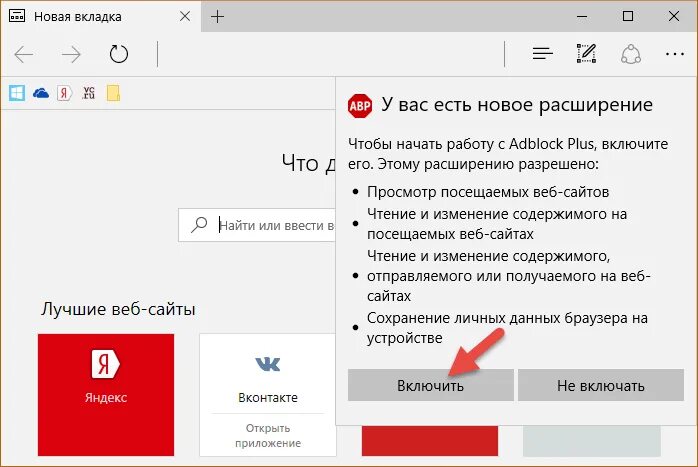Close the browser window
Viewport: 698px width, 467px height.
pos(674,16)
